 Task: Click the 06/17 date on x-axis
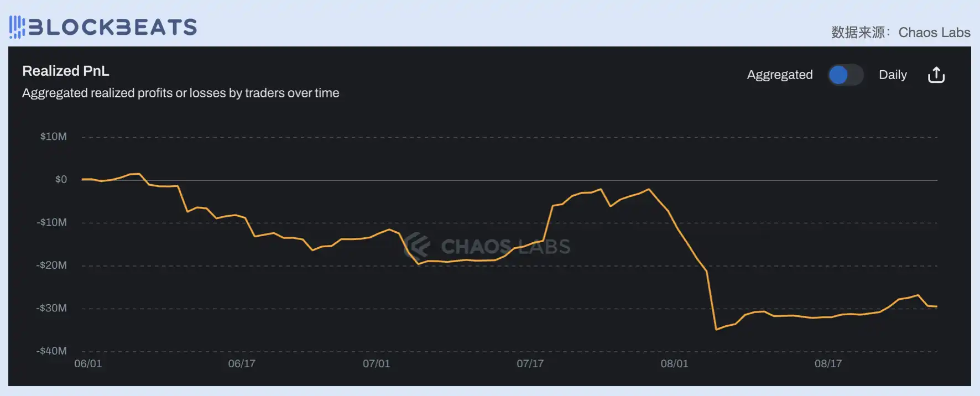click(242, 363)
